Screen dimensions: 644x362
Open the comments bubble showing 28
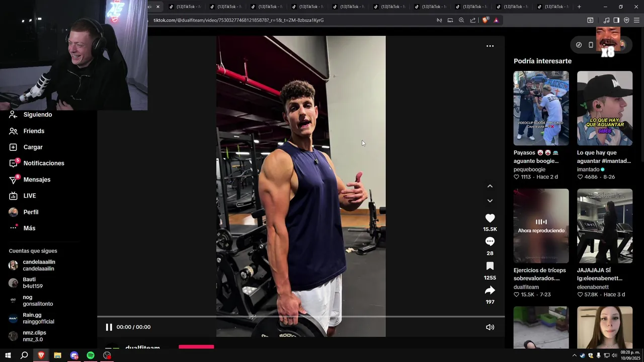pos(490,242)
